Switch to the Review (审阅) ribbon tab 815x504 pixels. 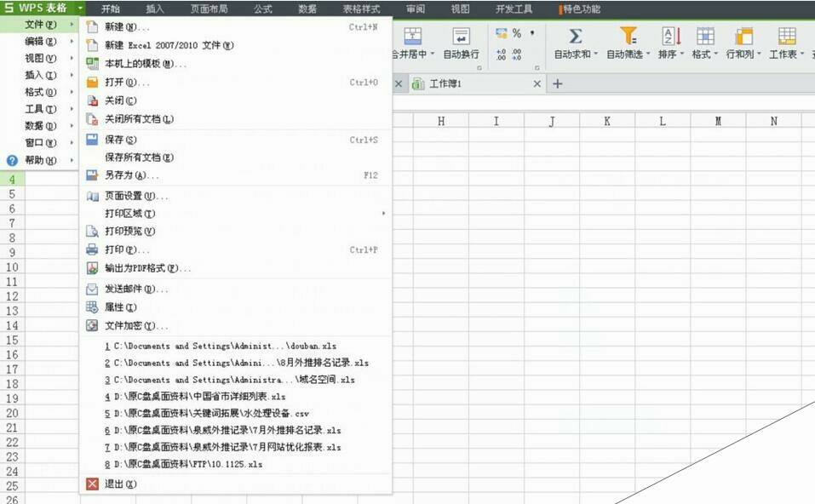(x=416, y=9)
